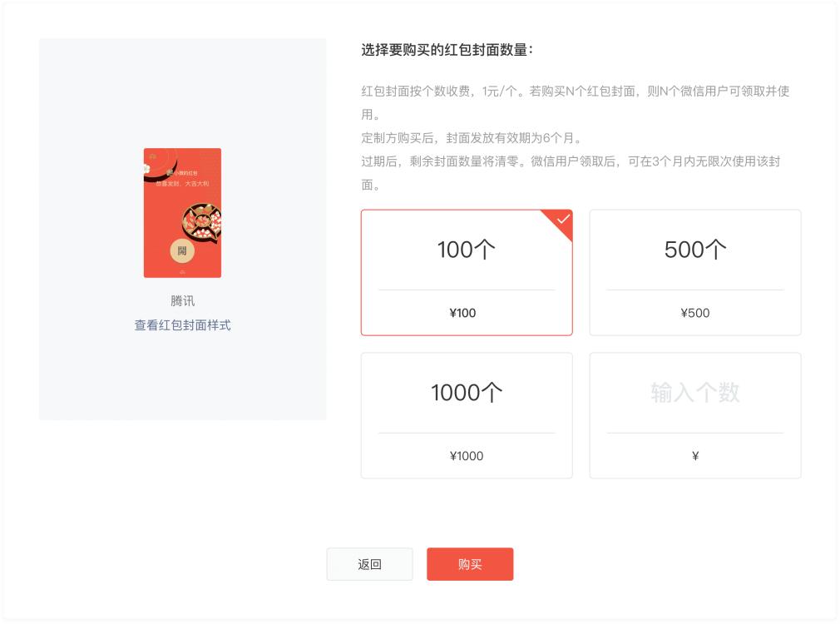The image size is (840, 624).
Task: Click the food platter illustration on cover
Action: tap(202, 221)
